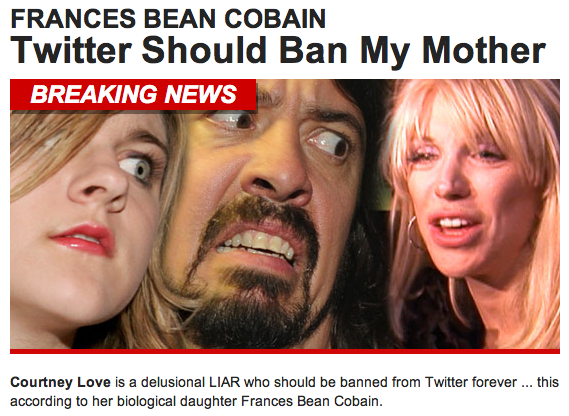This screenshot has height=416, width=569.
Task: Click the red lips of left woman
Action: click(x=83, y=240)
